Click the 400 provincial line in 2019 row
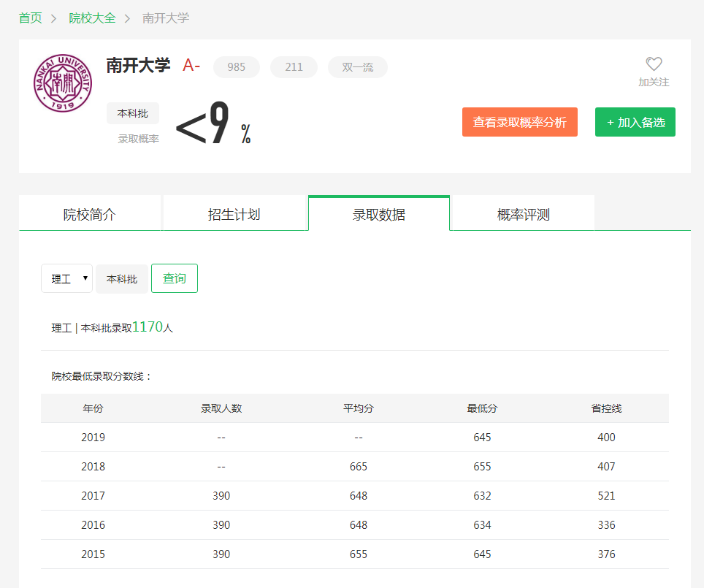Screen dimensions: 704x588 (x=606, y=437)
